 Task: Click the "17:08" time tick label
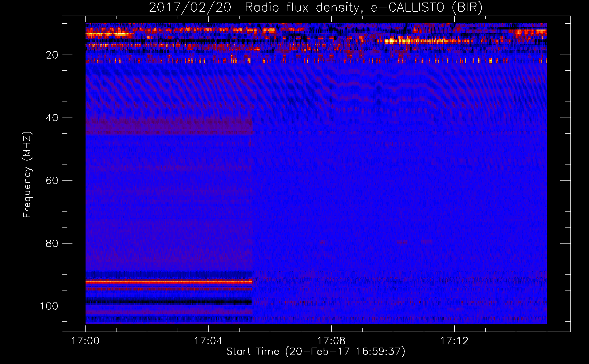click(x=331, y=341)
